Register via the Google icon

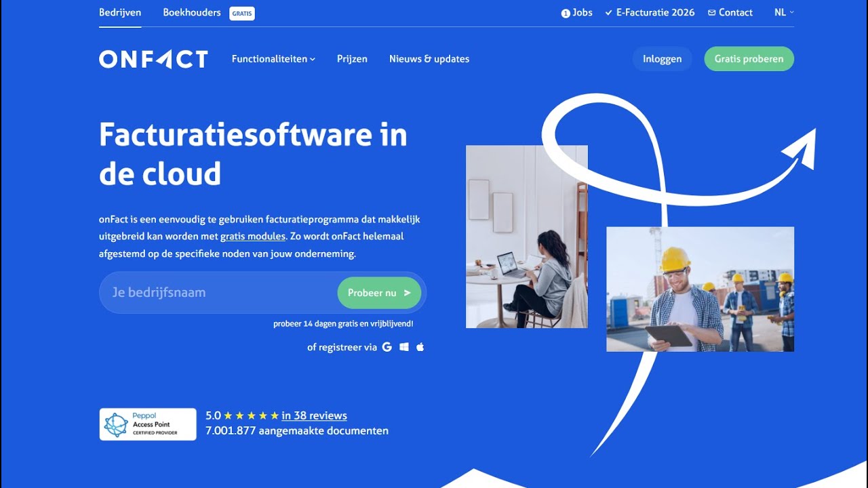[x=387, y=347]
